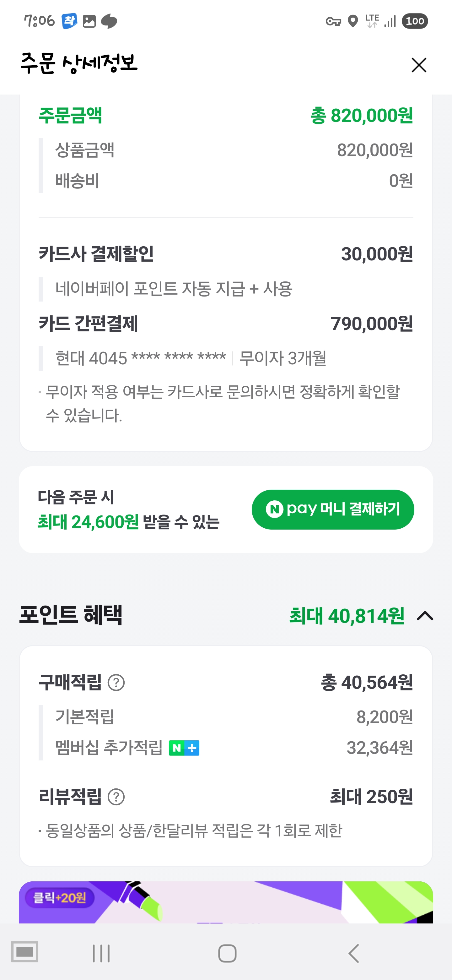Tap the keyboard/screen icon in navigation bar
The height and width of the screenshot is (980, 452).
25,952
